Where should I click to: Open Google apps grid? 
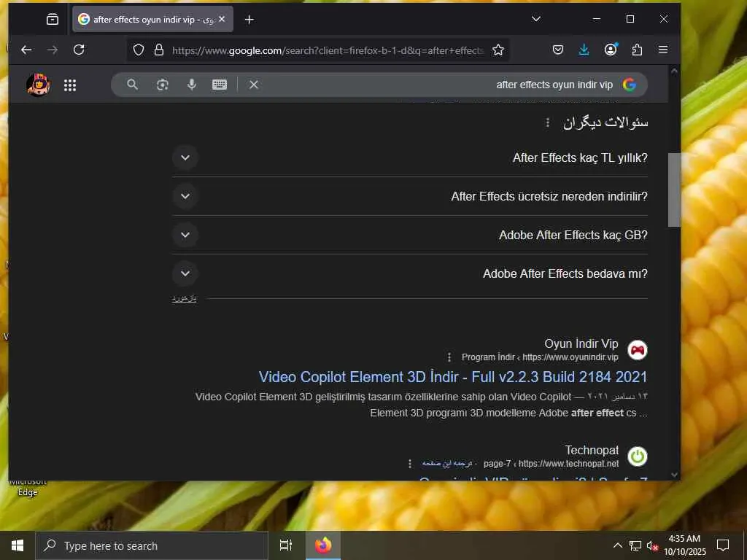(70, 85)
